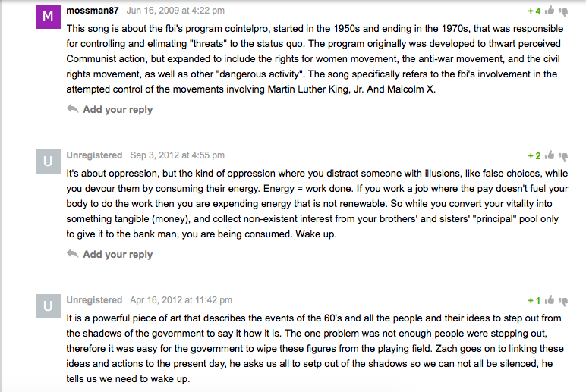Open mossman87's purple M avatar
Image resolution: width=586 pixels, height=392 pixels.
[x=49, y=17]
